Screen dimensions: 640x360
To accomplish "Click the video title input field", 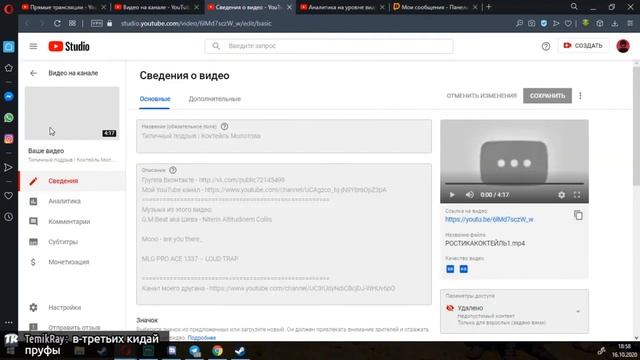I will pos(284,136).
